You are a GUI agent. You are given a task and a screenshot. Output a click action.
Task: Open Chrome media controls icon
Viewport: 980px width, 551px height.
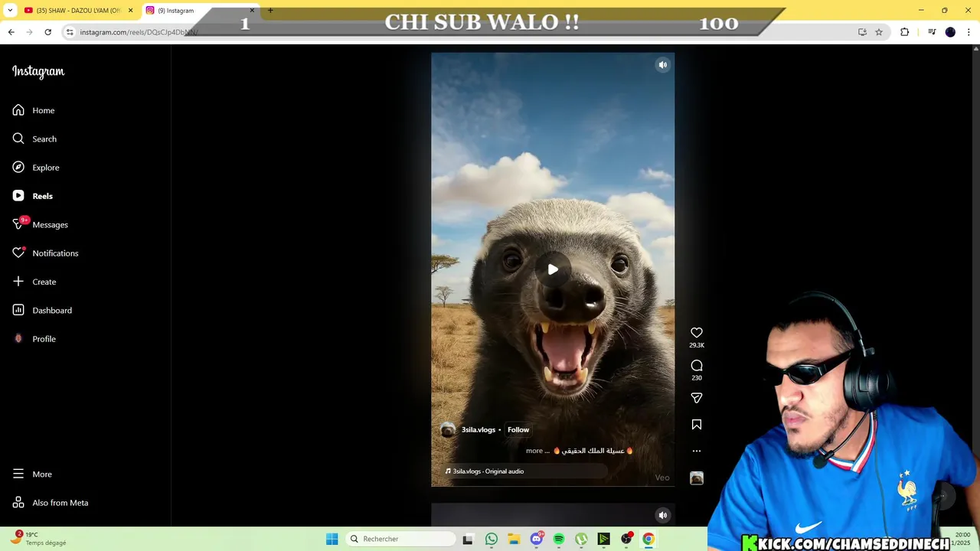pos(932,32)
